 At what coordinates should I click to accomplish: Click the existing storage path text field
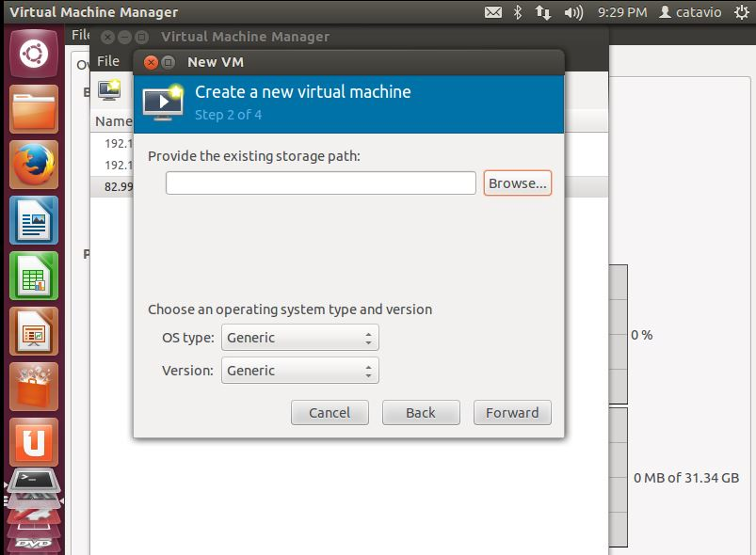(321, 183)
